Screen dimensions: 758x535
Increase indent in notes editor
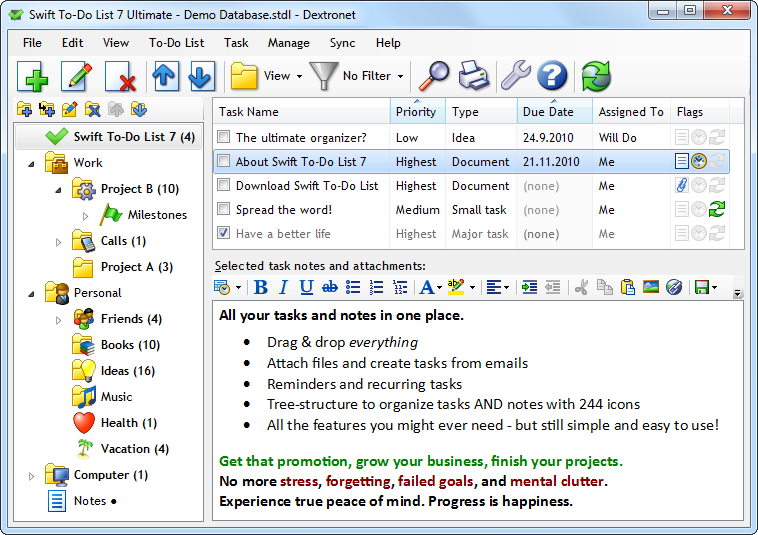[529, 287]
